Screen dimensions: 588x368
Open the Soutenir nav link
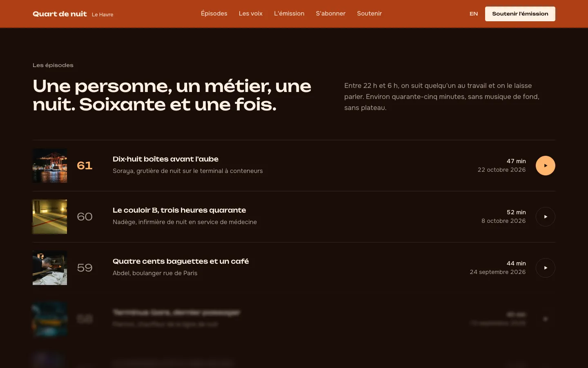(x=369, y=13)
